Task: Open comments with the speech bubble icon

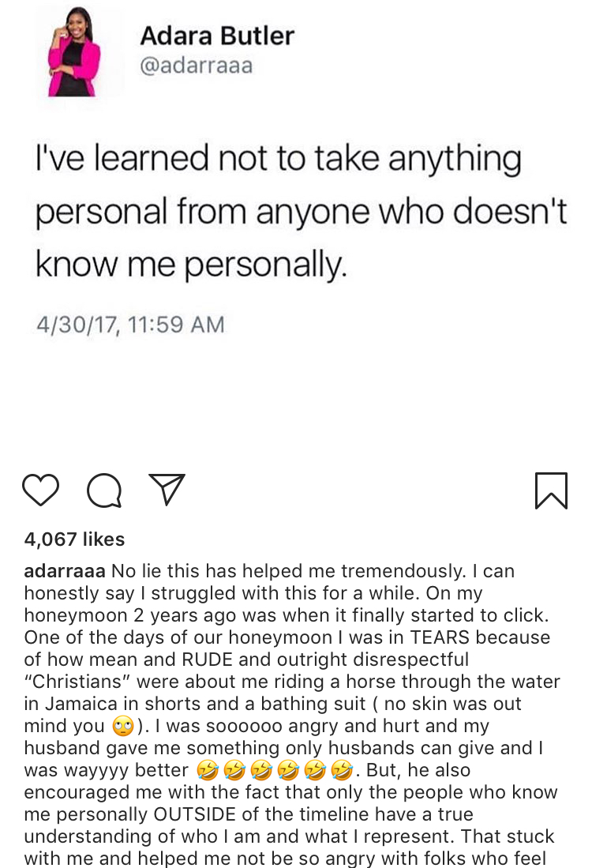Action: coord(104,490)
